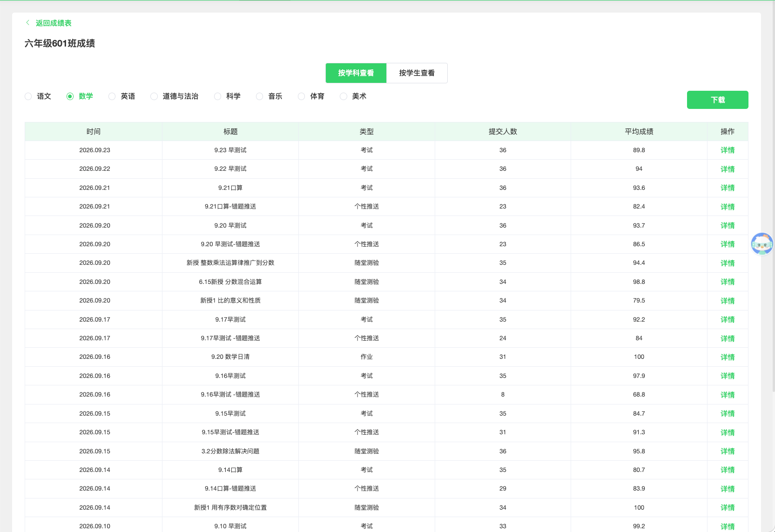
Task: Open the floating robot assistant icon
Action: pyautogui.click(x=762, y=244)
